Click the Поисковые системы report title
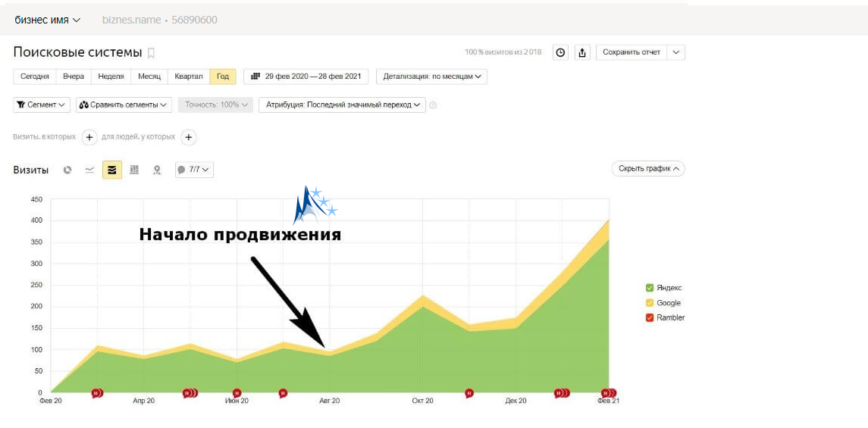The image size is (868, 428). [78, 52]
